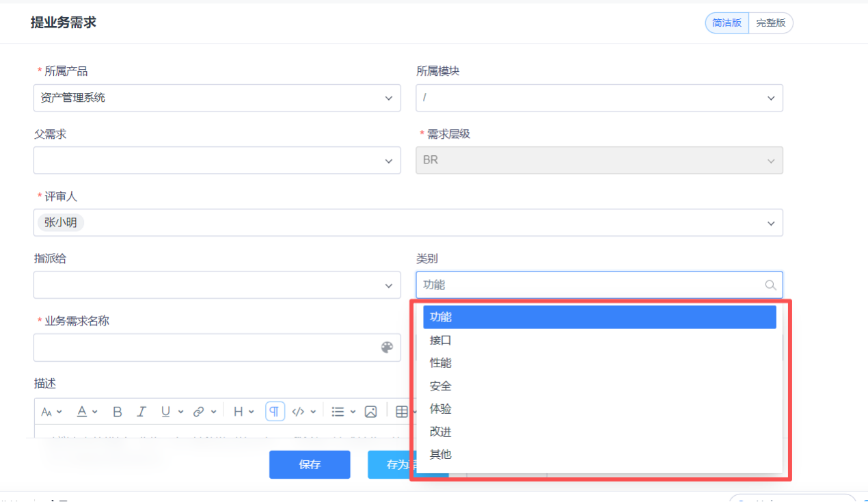Open the code block icon in editor
Viewport: 868px width, 502px height.
click(297, 411)
